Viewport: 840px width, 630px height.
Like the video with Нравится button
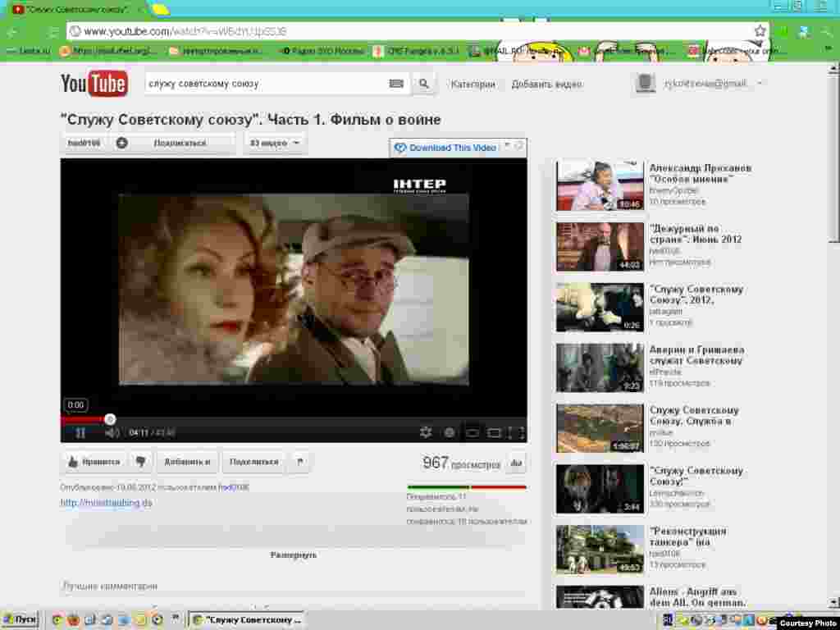94,462
